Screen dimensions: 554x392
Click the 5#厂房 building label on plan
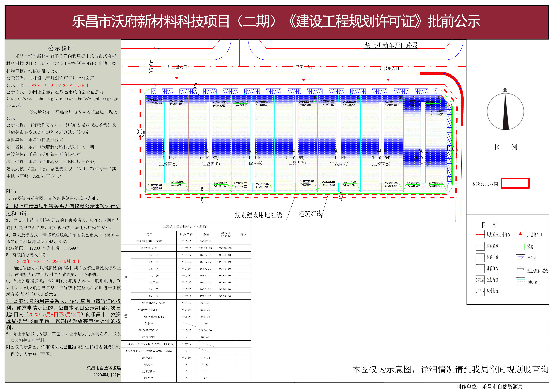(x=339, y=151)
